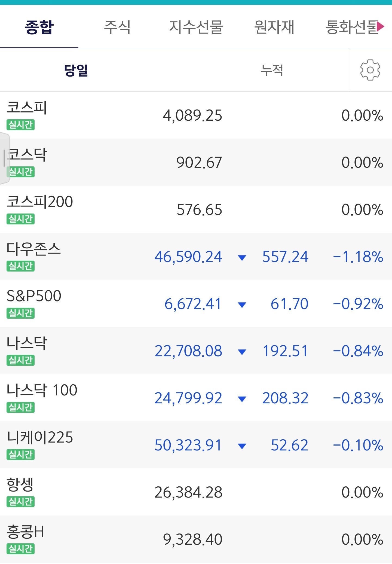Open the 코스피200 index row
This screenshot has width=392, height=564.
[x=196, y=209]
